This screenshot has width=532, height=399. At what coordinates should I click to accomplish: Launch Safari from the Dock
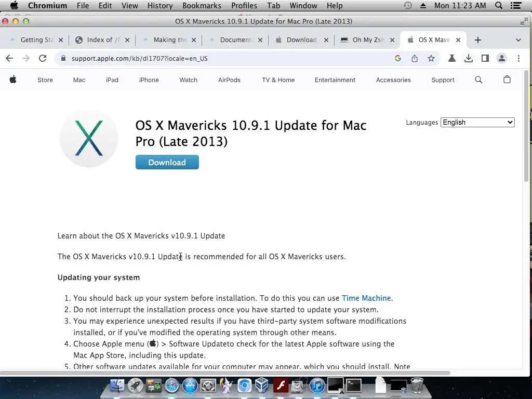click(x=171, y=386)
